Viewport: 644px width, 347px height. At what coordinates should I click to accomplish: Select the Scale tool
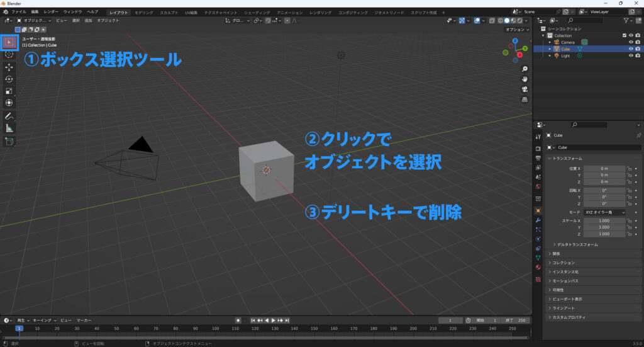9,91
